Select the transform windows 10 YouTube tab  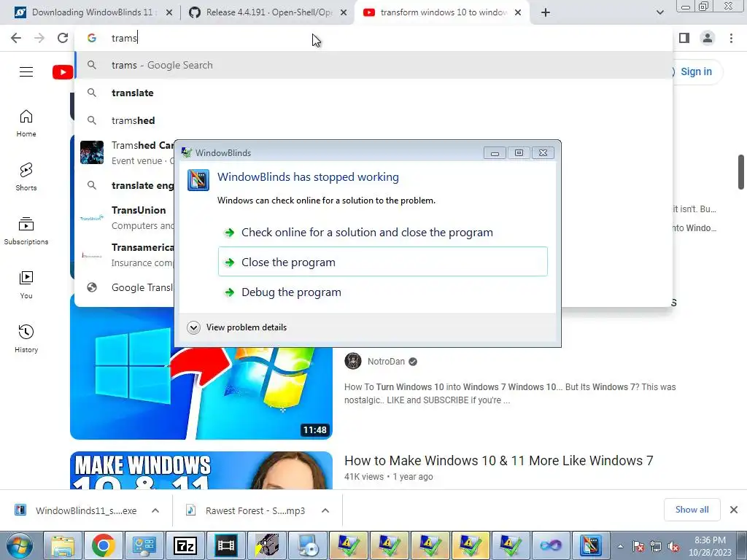point(441,12)
